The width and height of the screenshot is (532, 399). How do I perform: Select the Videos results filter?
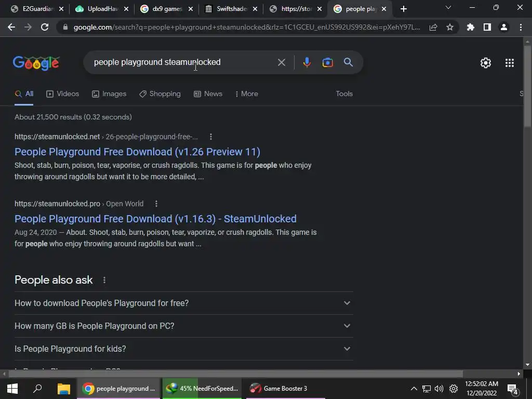62,94
